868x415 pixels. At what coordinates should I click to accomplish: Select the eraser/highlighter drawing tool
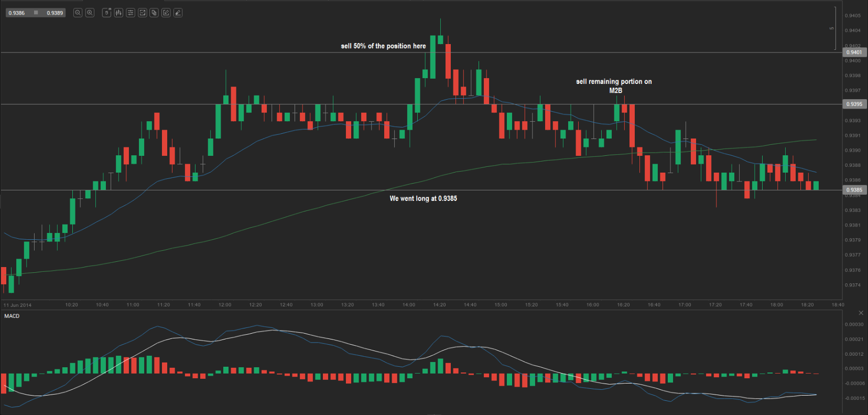pos(178,13)
